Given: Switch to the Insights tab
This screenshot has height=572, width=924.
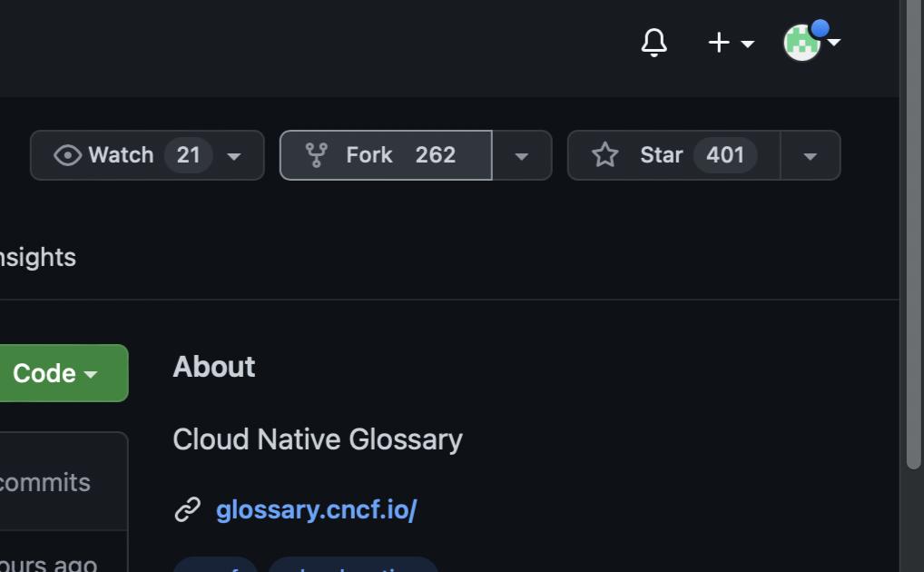Looking at the screenshot, I should point(38,257).
